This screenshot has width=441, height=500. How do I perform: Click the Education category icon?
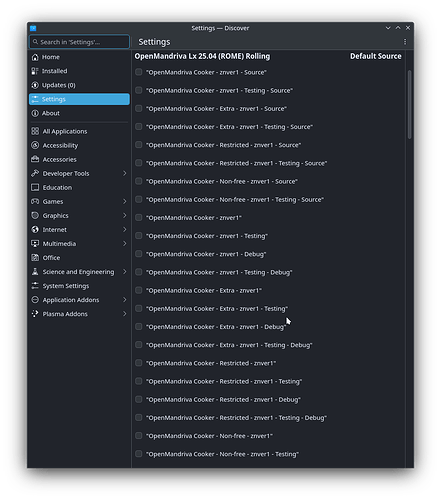[35, 187]
